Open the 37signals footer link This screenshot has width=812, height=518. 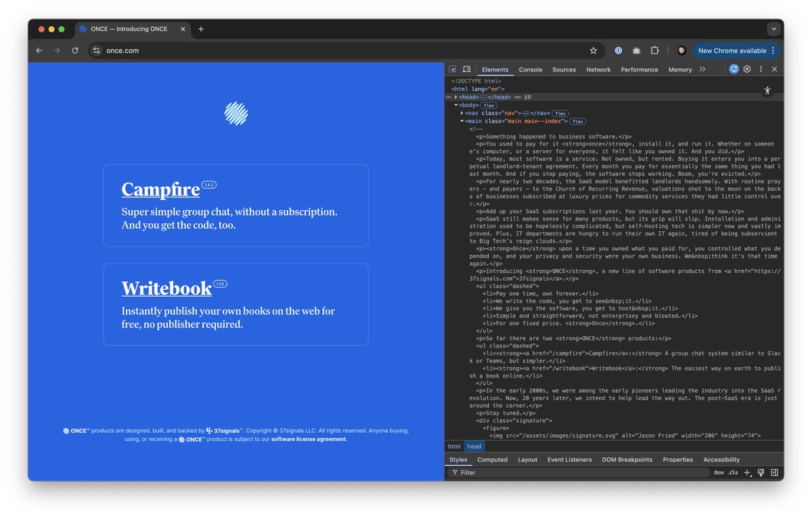click(x=224, y=431)
